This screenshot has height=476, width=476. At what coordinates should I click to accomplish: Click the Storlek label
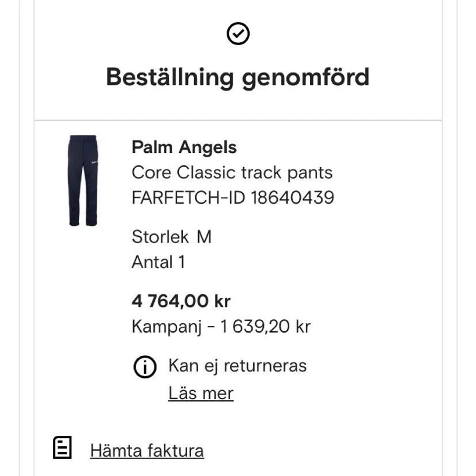coord(160,237)
